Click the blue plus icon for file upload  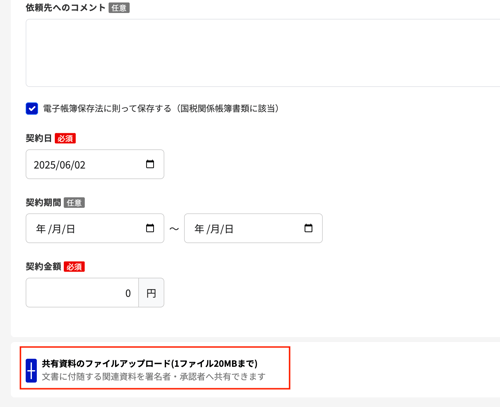[31, 370]
